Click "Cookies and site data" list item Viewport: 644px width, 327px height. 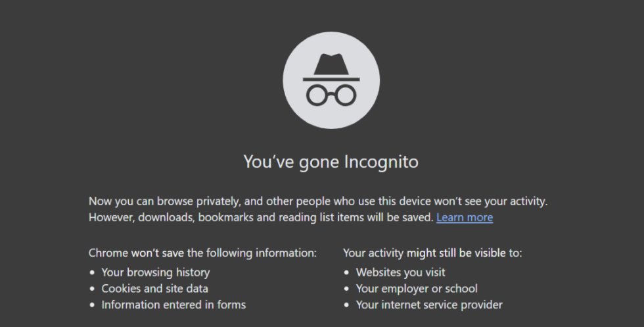click(x=154, y=288)
